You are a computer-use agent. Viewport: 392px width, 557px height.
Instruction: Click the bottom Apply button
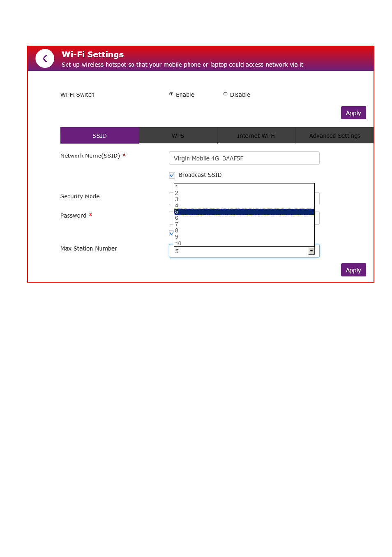pyautogui.click(x=353, y=270)
